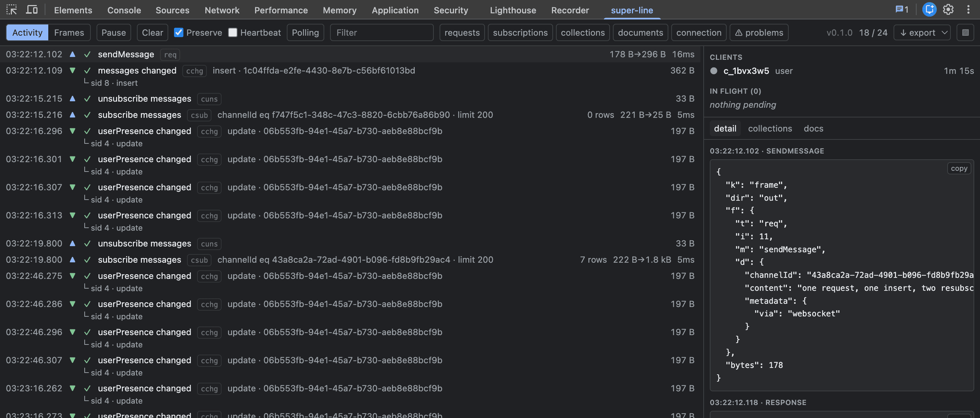This screenshot has height=418, width=980.
Task: Click 'nothing pending' in In Flight section
Action: click(743, 105)
